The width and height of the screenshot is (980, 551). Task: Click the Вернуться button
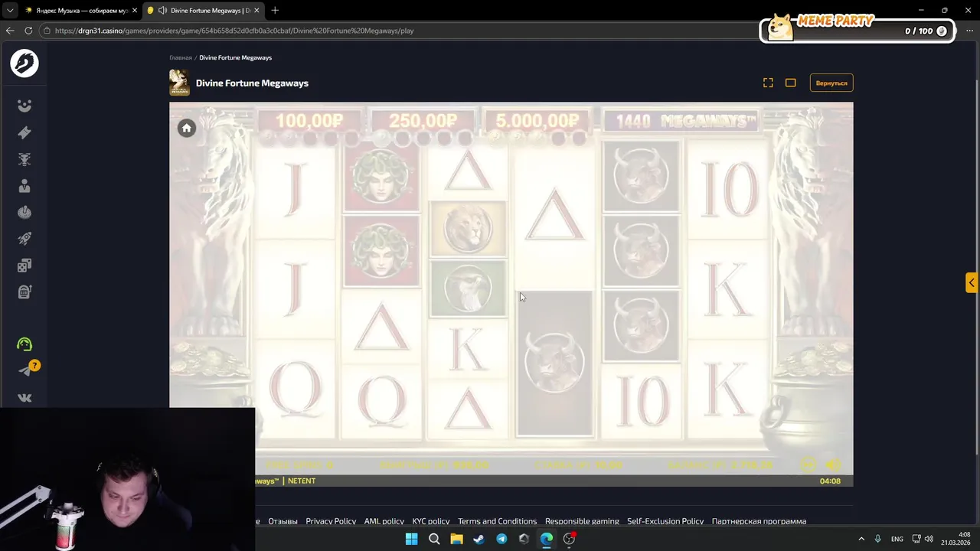tap(831, 83)
